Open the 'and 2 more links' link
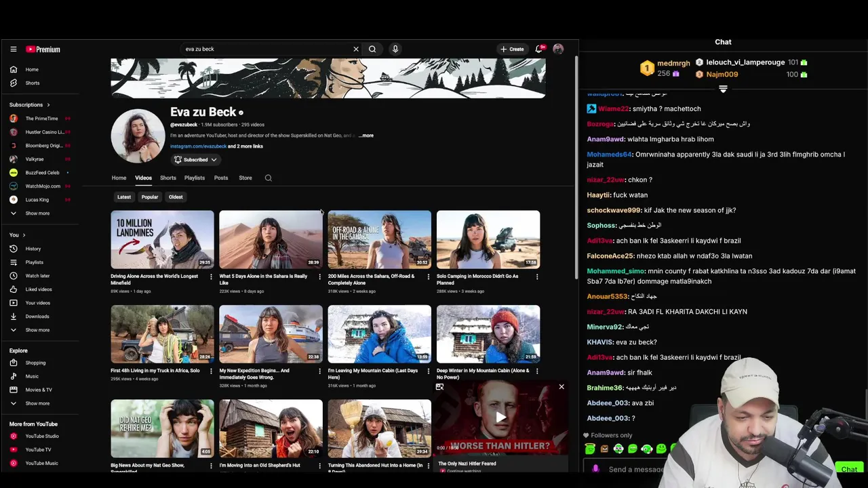The image size is (868, 488). coord(245,146)
